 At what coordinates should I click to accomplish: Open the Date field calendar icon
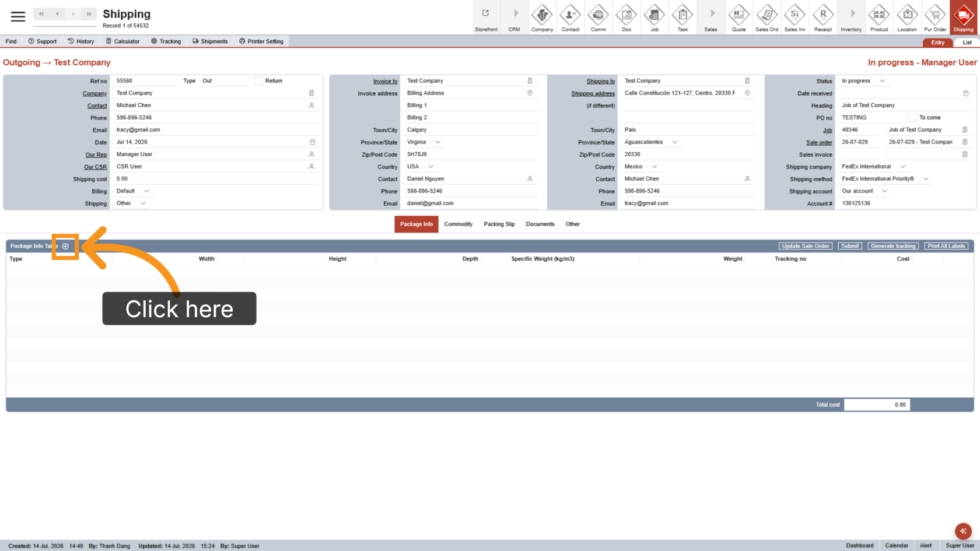pyautogui.click(x=313, y=142)
